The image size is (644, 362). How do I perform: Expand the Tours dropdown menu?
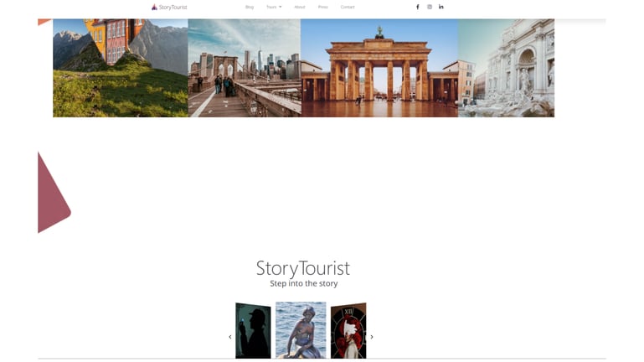coord(274,7)
